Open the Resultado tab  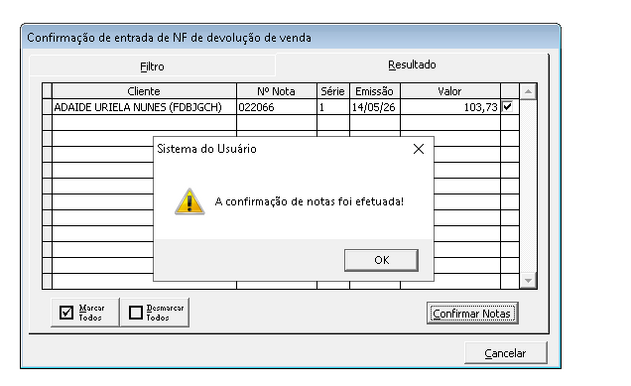412,65
